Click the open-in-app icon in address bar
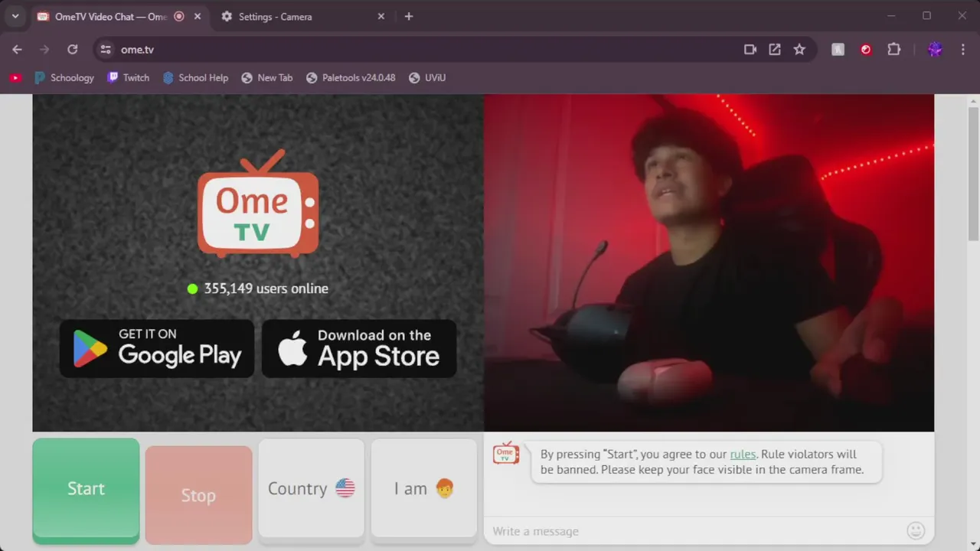This screenshot has height=551, width=980. tap(775, 49)
